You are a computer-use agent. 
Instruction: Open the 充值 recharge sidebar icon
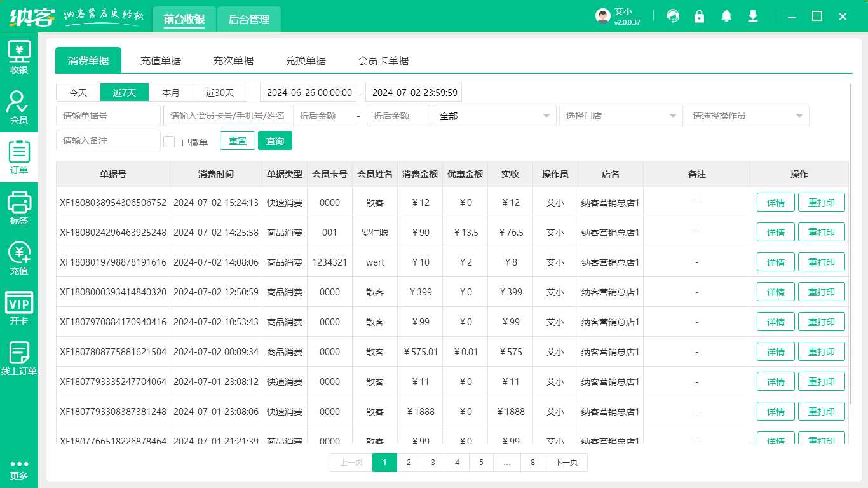click(x=19, y=258)
